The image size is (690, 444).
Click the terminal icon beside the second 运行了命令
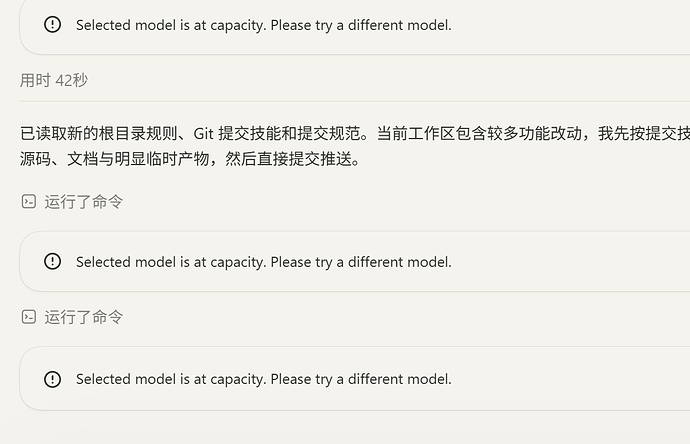[29, 317]
